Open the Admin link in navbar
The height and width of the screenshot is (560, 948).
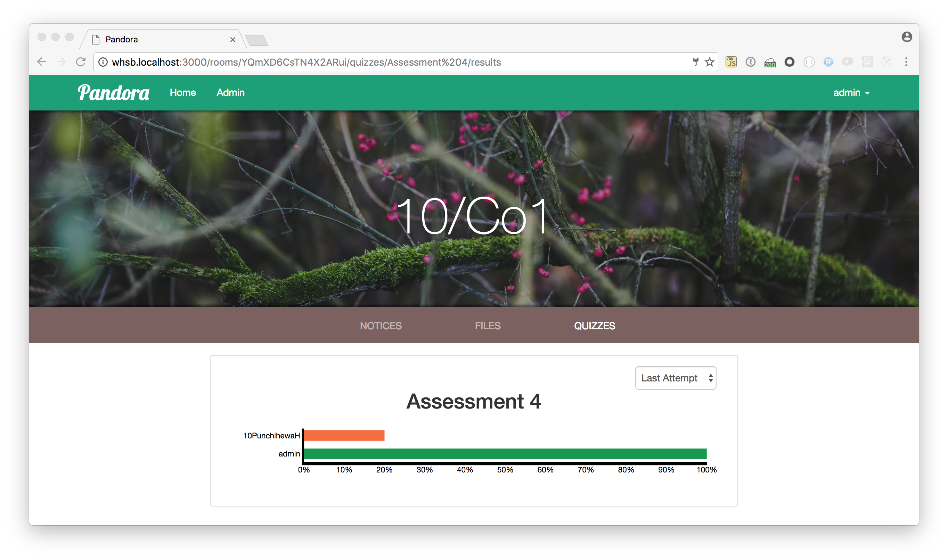click(x=231, y=92)
